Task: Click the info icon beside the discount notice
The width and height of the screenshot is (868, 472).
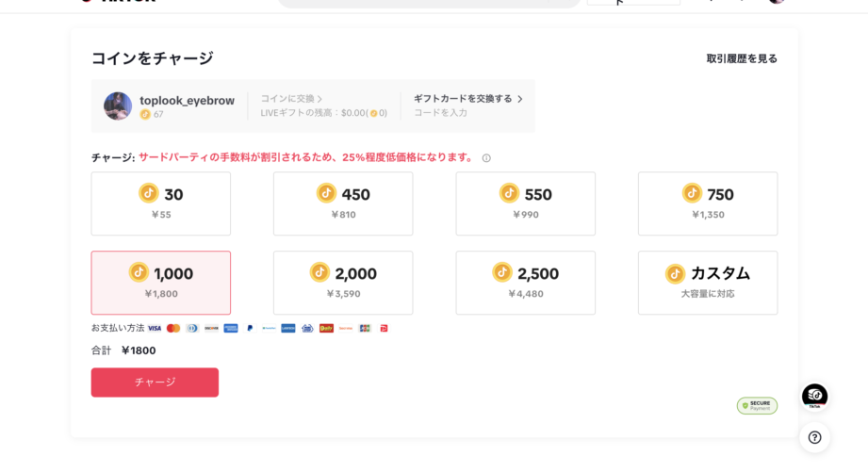Action: (486, 158)
